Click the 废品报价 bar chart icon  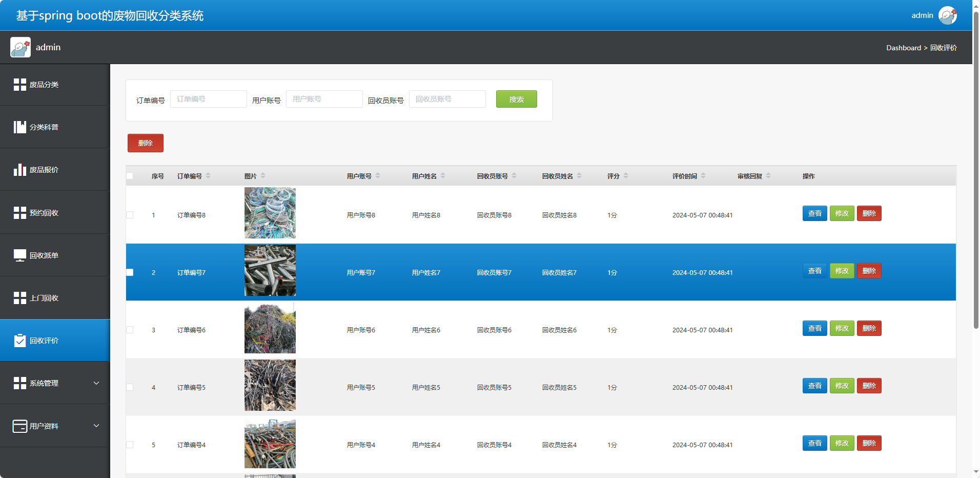click(x=20, y=170)
